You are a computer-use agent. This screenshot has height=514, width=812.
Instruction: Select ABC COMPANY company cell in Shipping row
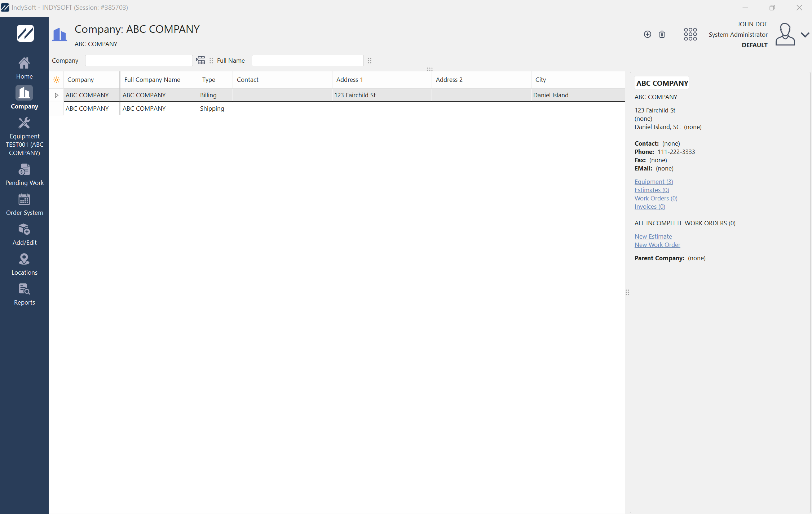92,108
